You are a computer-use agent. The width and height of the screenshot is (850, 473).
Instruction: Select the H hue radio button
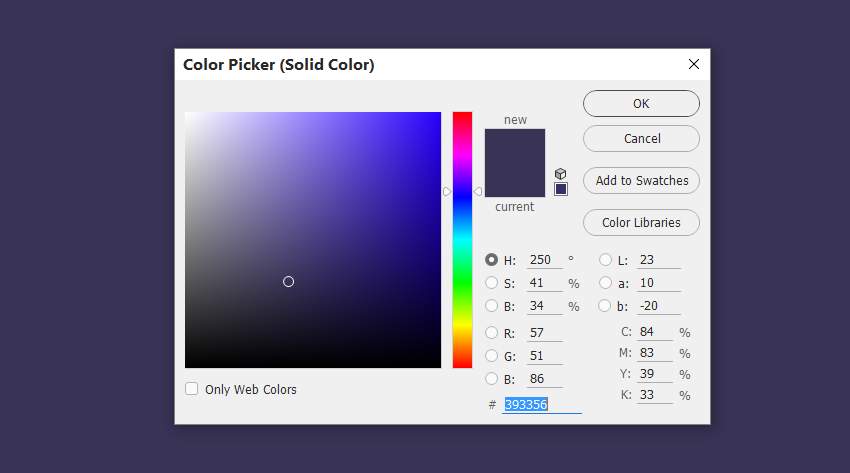491,260
